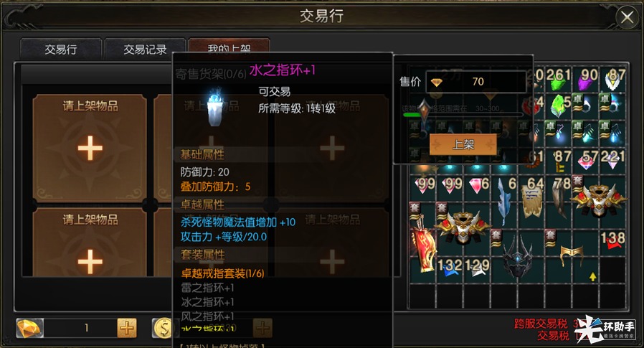Select the dark horned helmet in inventory
This screenshot has height=348, width=644.
click(x=518, y=255)
